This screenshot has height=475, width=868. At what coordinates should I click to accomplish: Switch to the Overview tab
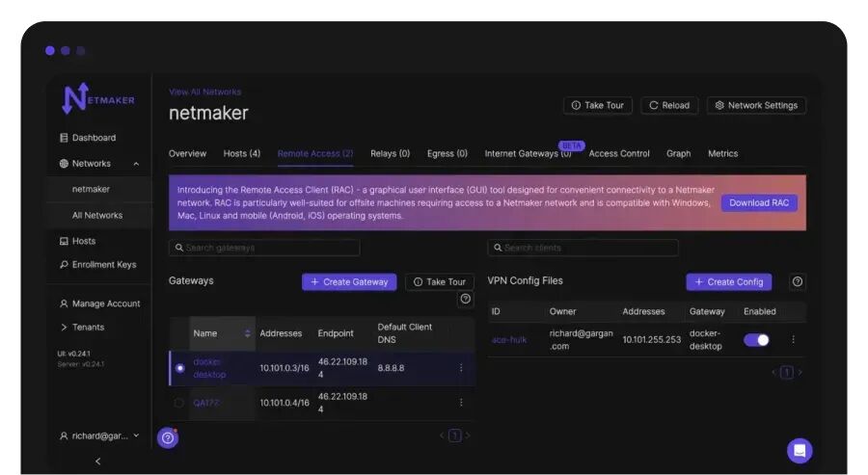point(188,154)
